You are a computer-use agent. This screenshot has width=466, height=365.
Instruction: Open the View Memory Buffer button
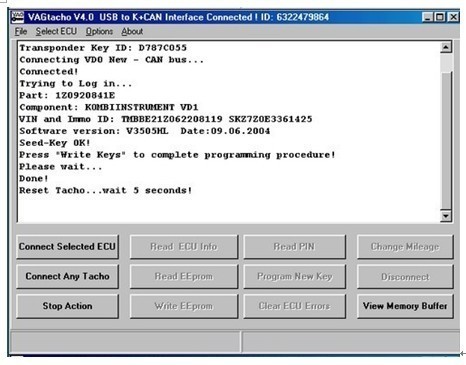pyautogui.click(x=405, y=306)
